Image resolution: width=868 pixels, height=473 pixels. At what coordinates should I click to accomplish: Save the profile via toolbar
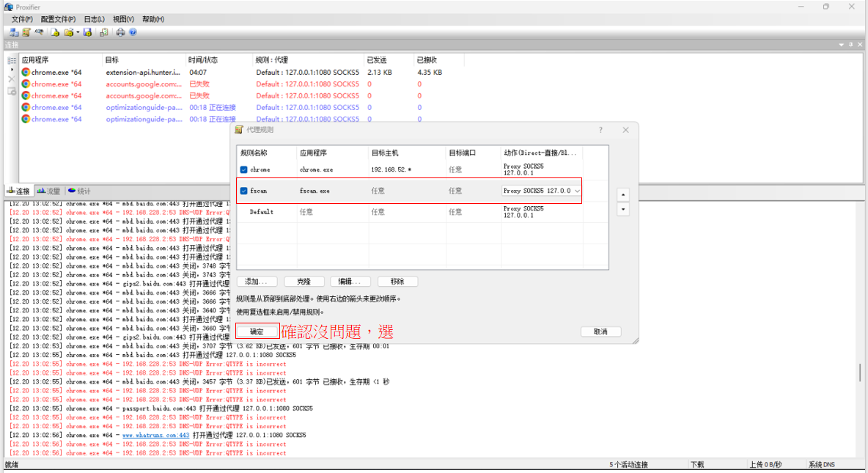tap(87, 33)
